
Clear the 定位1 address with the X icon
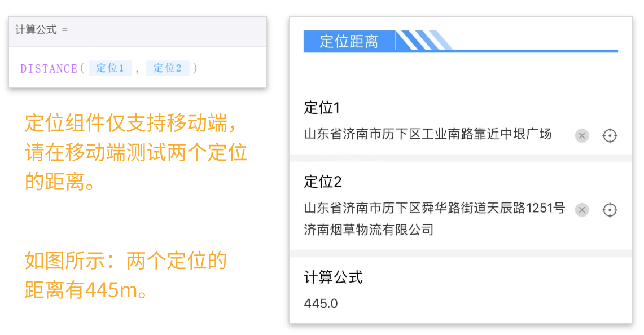pyautogui.click(x=582, y=135)
